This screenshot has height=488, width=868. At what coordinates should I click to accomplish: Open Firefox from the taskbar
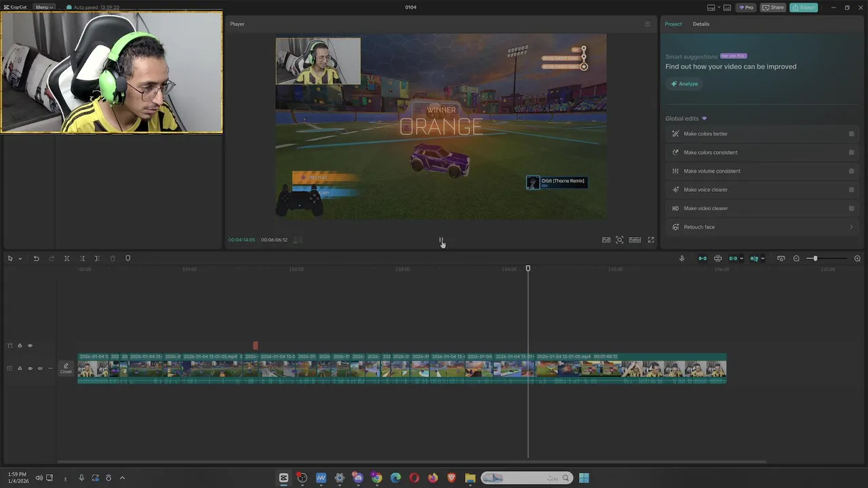point(433,478)
